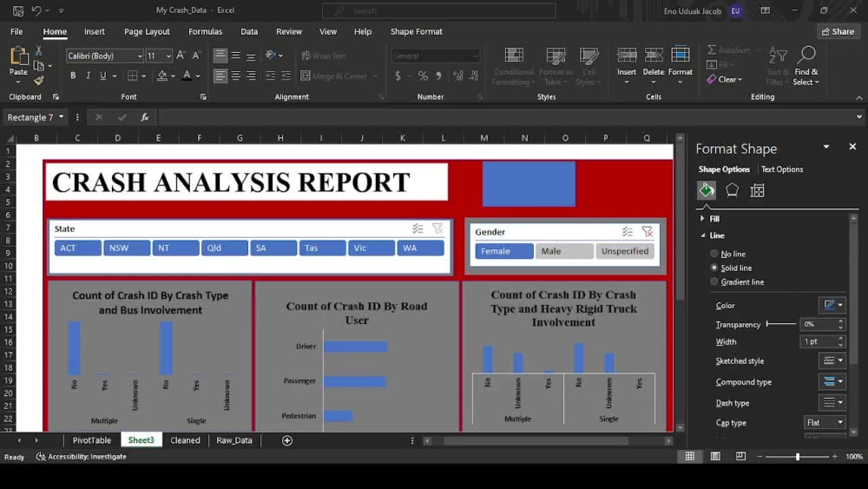Select Male in the Gender slicer
Image resolution: width=868 pixels, height=489 pixels.
564,251
